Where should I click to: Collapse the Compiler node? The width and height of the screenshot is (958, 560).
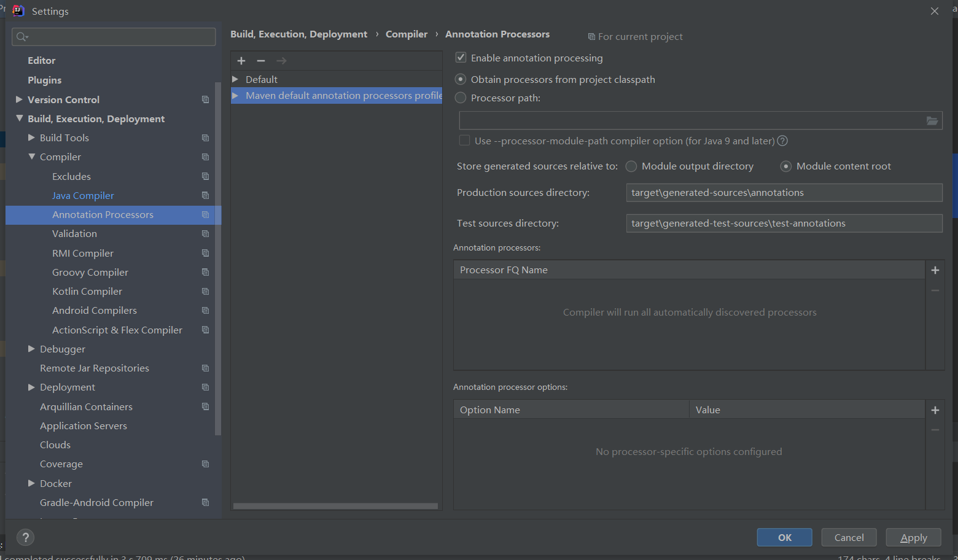pyautogui.click(x=31, y=157)
